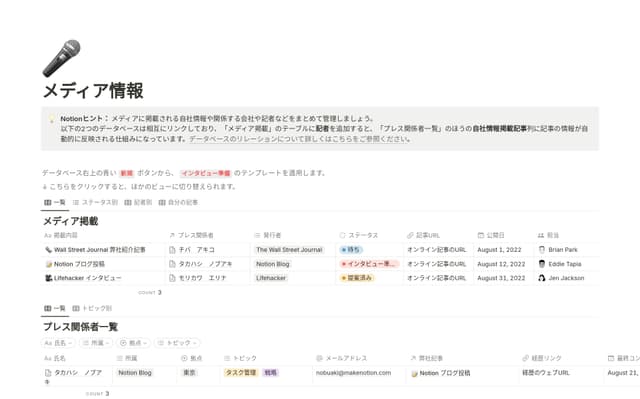This screenshot has height=399, width=640.
Task: Open the インタビュー status tag cell
Action: (369, 264)
